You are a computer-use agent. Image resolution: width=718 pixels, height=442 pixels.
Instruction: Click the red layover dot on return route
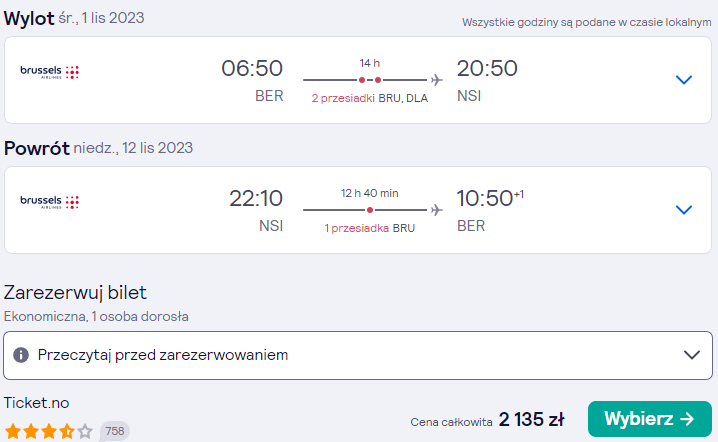pos(370,210)
